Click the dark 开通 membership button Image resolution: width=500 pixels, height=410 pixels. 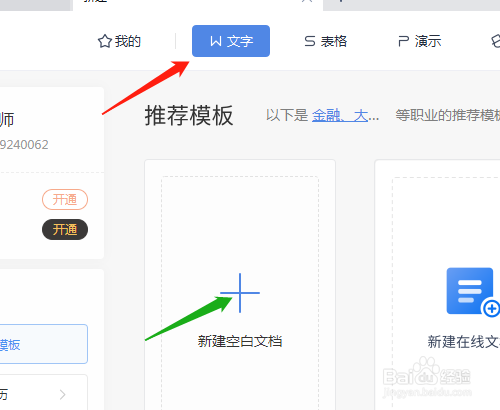[65, 229]
